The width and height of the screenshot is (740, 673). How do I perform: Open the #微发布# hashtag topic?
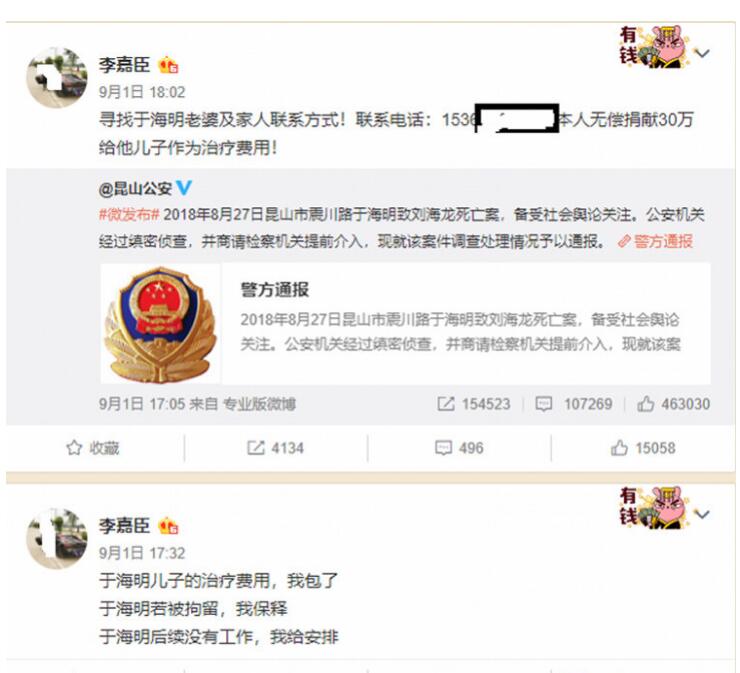pos(129,215)
